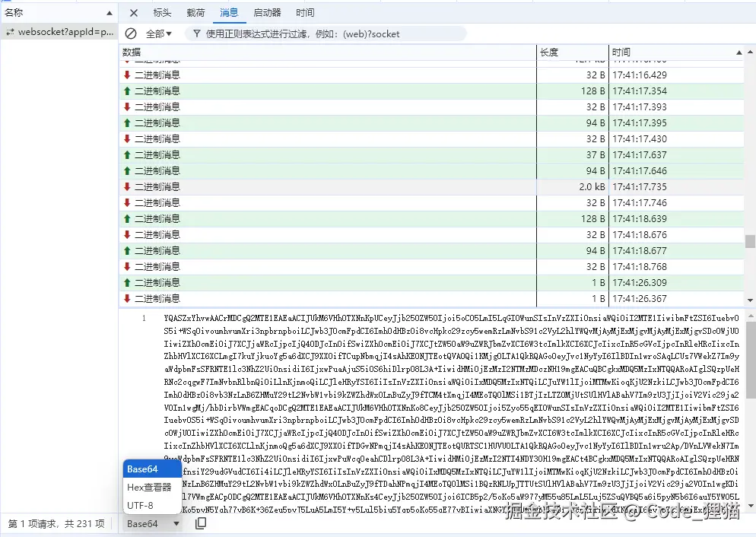Open the 载荷 tab
756x537 pixels.
(x=195, y=12)
